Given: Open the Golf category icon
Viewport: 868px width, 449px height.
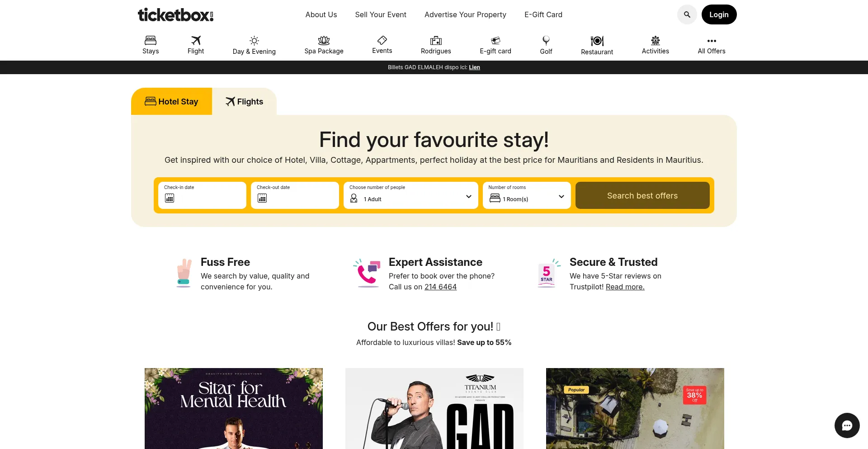Looking at the screenshot, I should (x=546, y=41).
